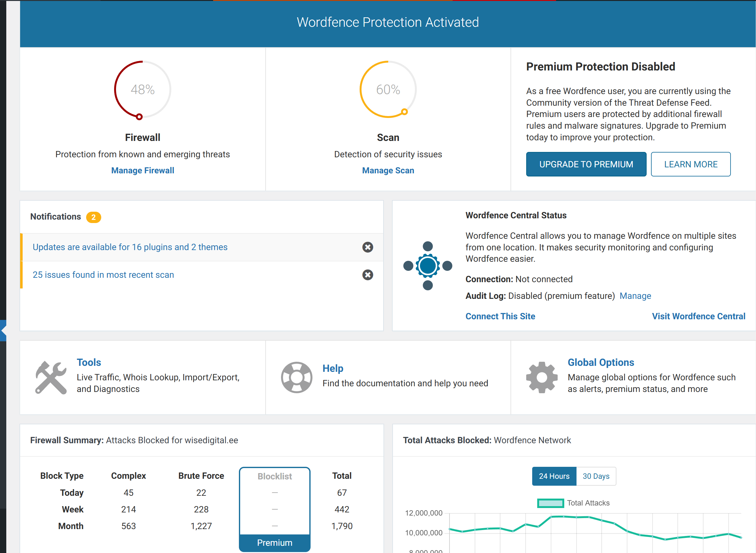Click the Firewall 48% progress dial
Screen dimensions: 756x553
pos(142,89)
